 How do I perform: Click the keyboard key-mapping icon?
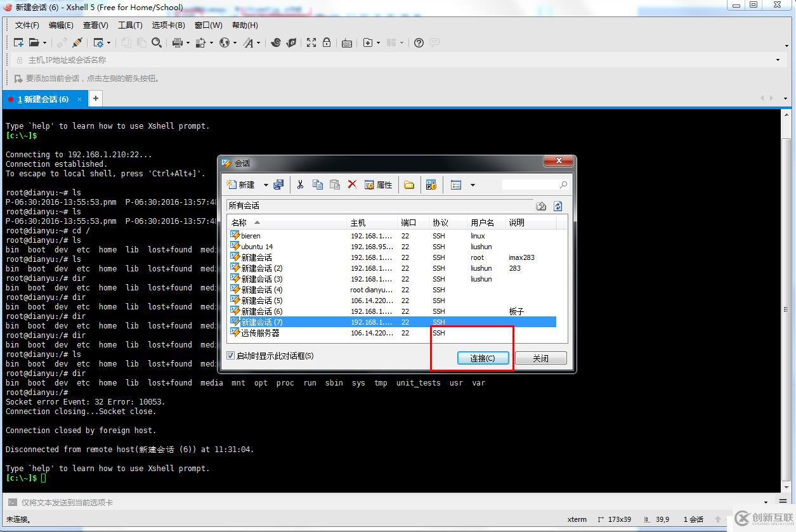coord(347,42)
